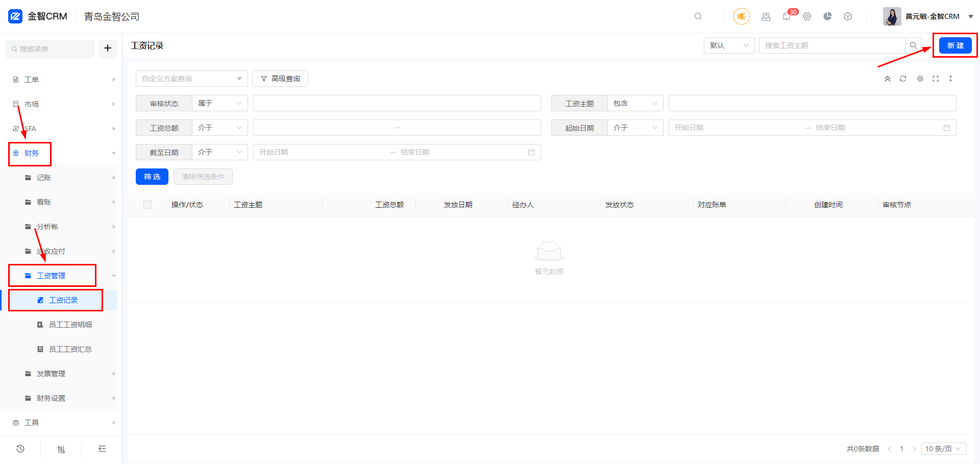
Task: Expand the 分析帐 submenu
Action: 61,227
